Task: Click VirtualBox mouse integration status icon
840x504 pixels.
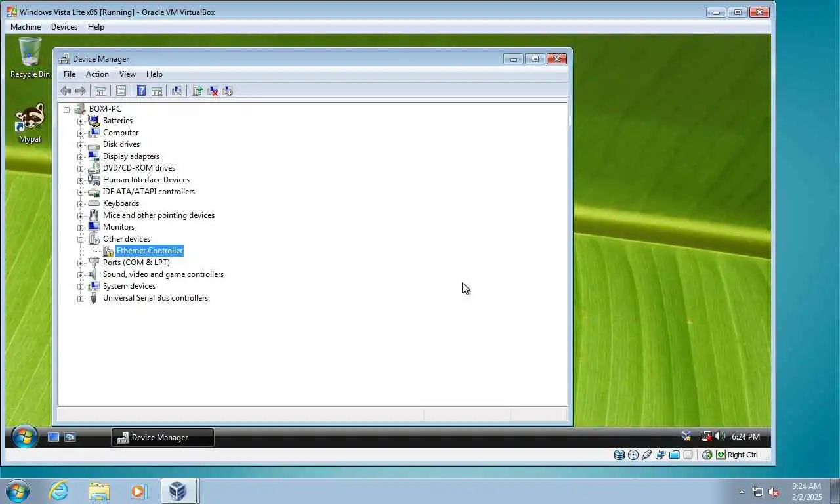Action: (x=707, y=454)
